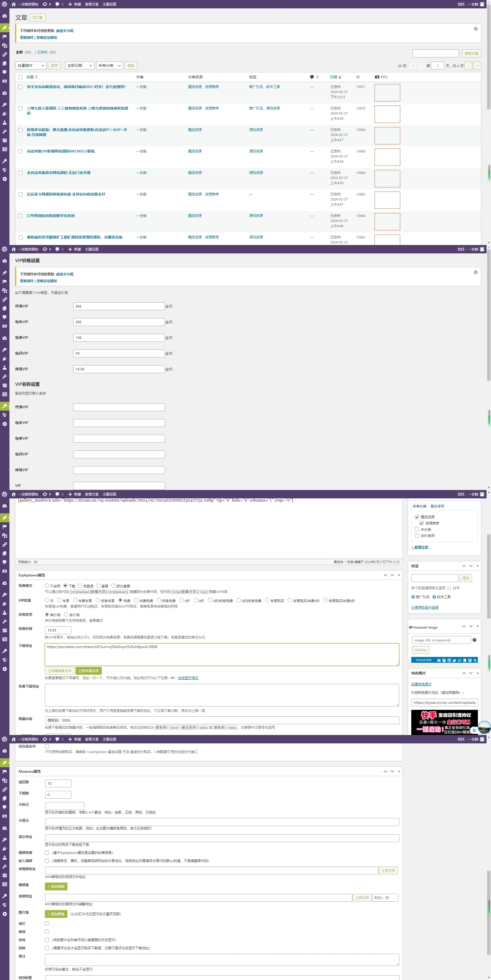Switch to the 最多使用 categories tab

click(x=437, y=506)
